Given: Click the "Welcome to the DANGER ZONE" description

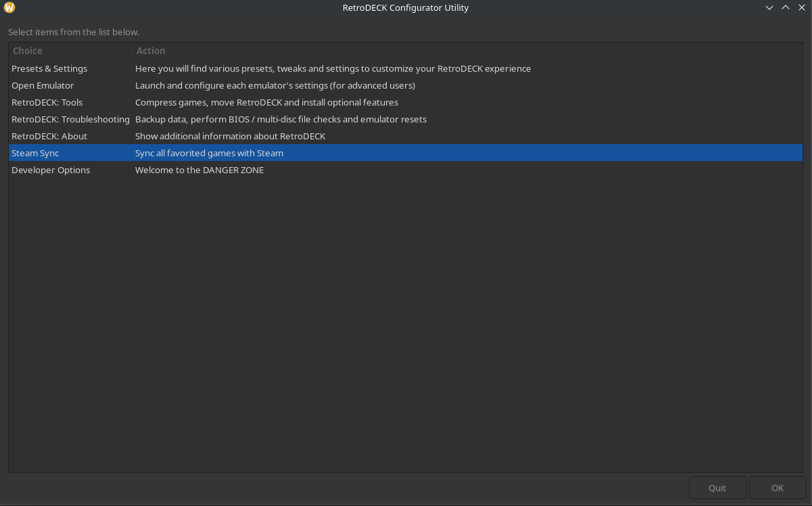Looking at the screenshot, I should click(x=199, y=170).
